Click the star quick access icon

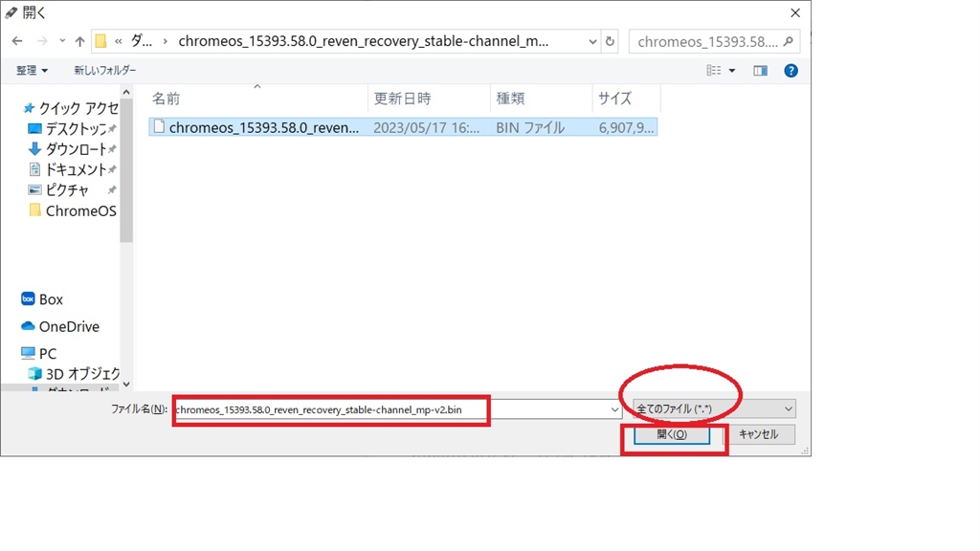[x=28, y=108]
